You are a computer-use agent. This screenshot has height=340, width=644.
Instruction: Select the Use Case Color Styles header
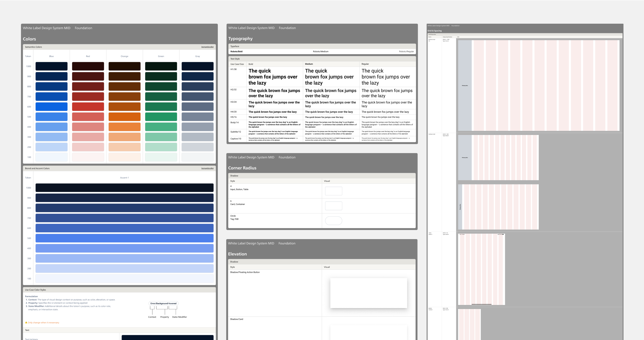(119, 290)
